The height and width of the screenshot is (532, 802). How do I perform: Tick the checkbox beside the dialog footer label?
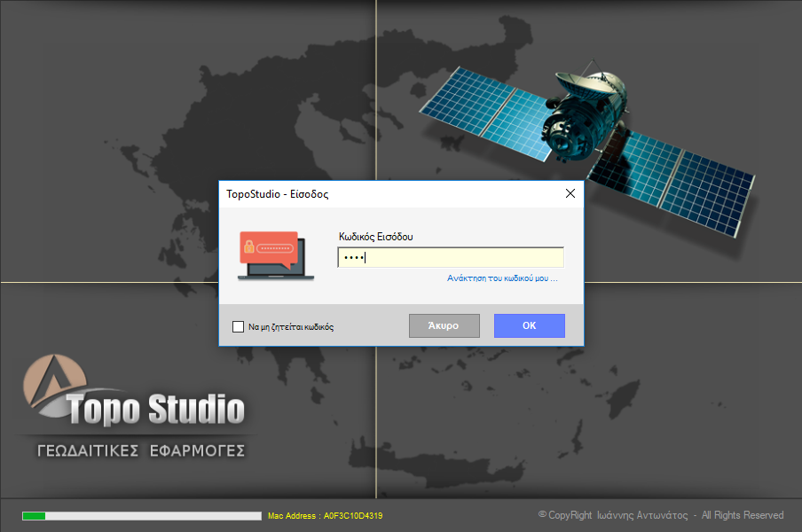[x=238, y=326]
